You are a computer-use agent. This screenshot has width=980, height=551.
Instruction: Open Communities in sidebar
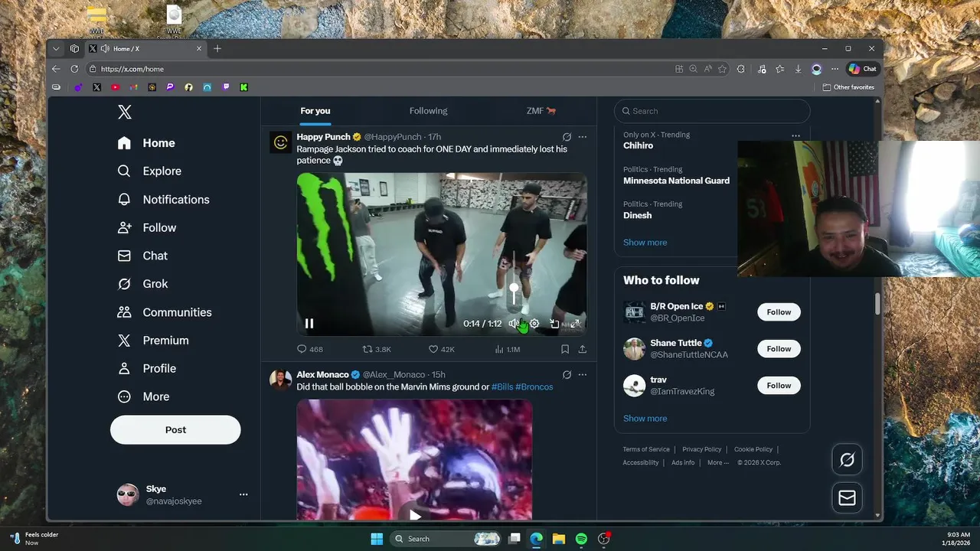(165, 312)
